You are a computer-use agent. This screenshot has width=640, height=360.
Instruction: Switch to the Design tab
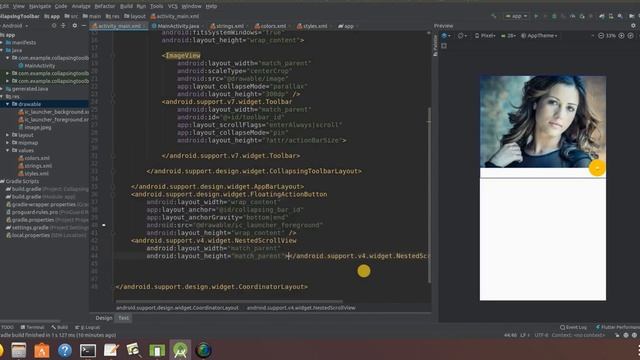point(104,318)
